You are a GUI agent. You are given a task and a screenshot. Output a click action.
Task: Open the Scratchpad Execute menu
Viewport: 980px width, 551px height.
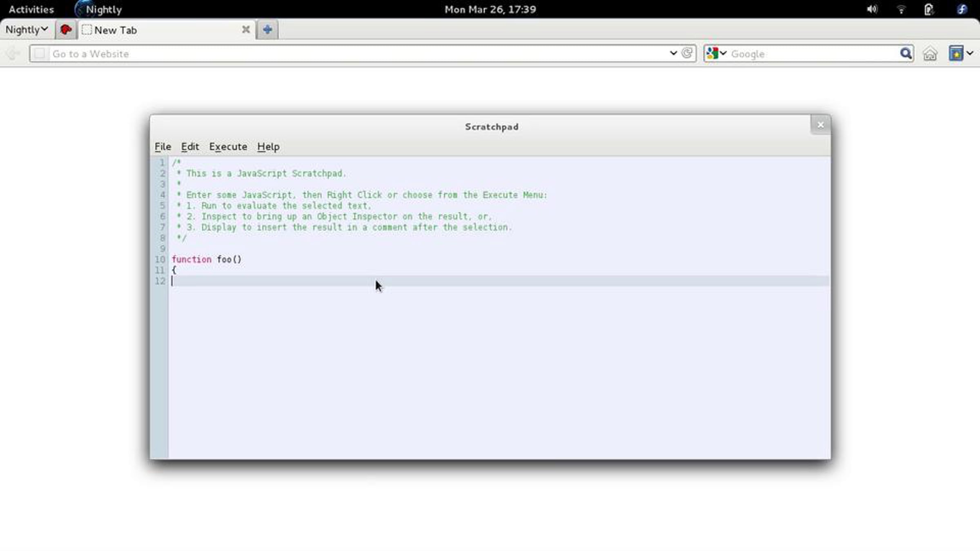228,147
